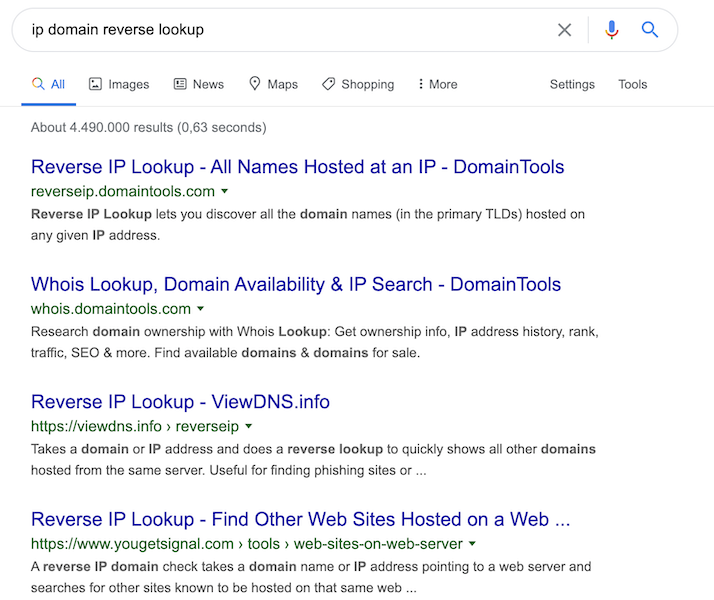Select the All results tab
Viewport: 714px width, 600px height.
(x=48, y=84)
